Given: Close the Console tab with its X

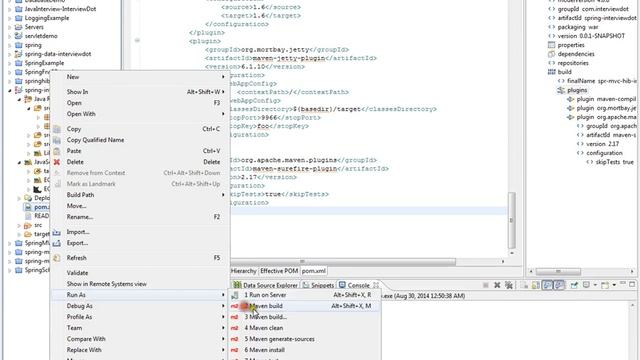Looking at the screenshot, I should coord(376,285).
